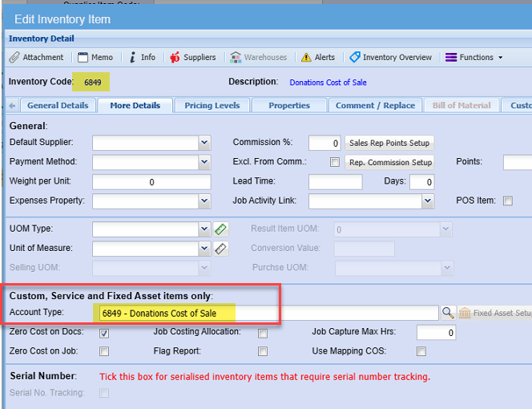Select the More Details tab
532x409 pixels.
[x=135, y=105]
